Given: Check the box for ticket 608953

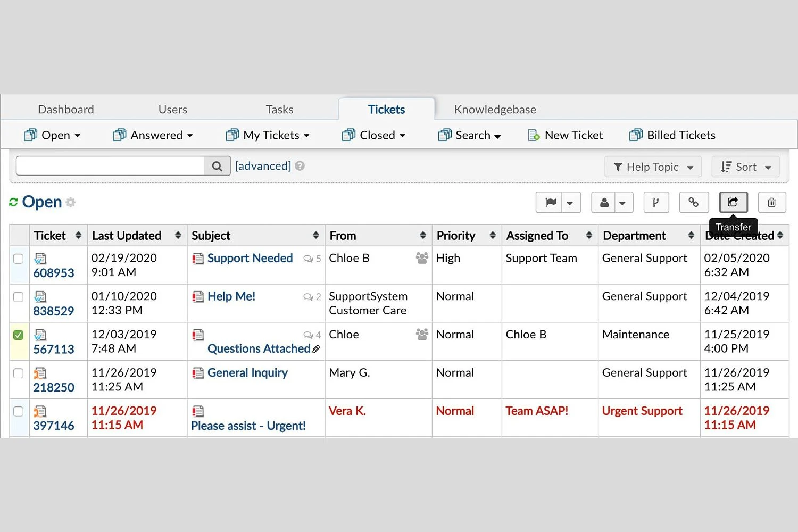Looking at the screenshot, I should coord(19,259).
